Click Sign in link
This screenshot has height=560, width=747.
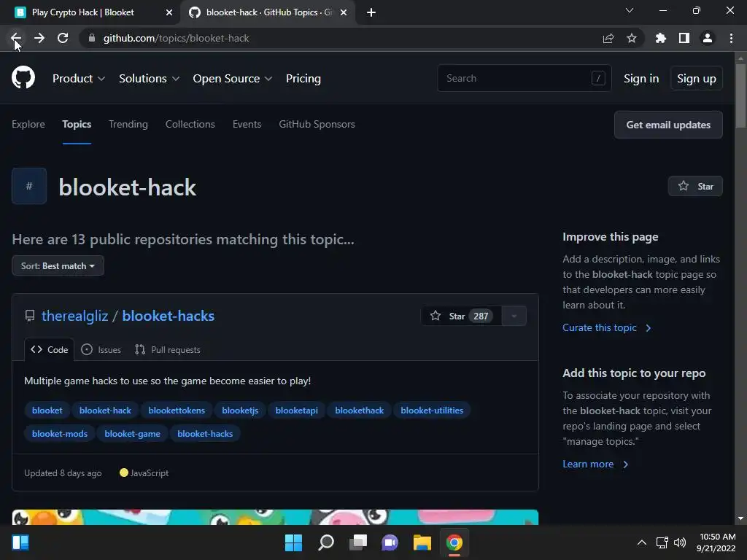tap(641, 79)
